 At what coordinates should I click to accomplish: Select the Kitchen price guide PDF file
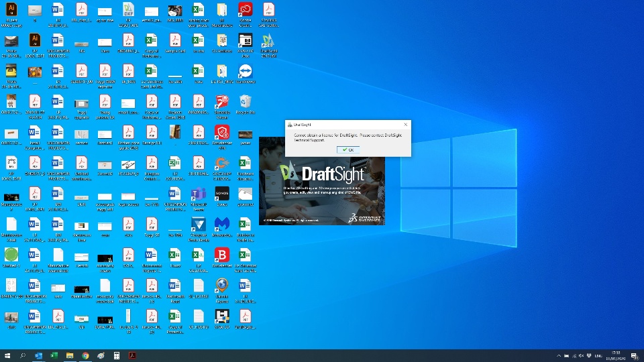[128, 137]
